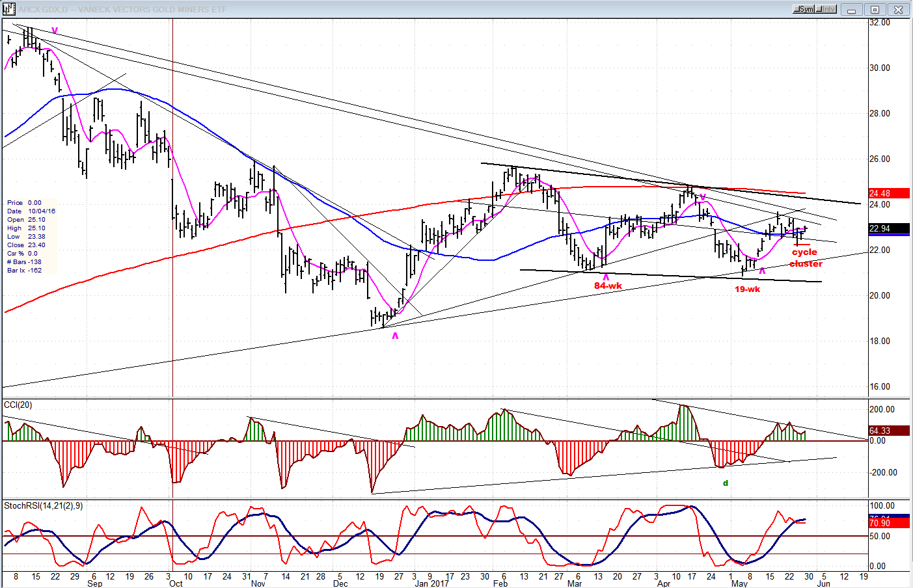This screenshot has height=588, width=913.
Task: Select the cycle cluster annotation
Action: click(805, 258)
